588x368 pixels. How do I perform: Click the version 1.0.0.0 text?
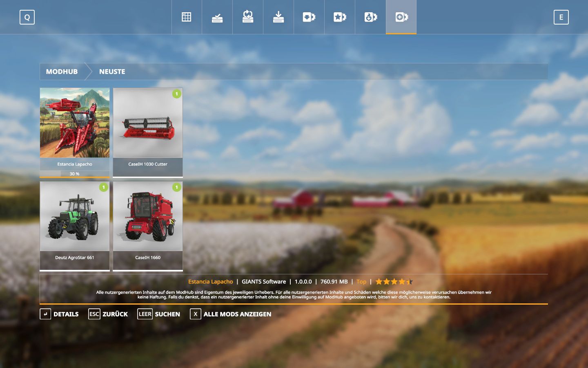(x=303, y=282)
